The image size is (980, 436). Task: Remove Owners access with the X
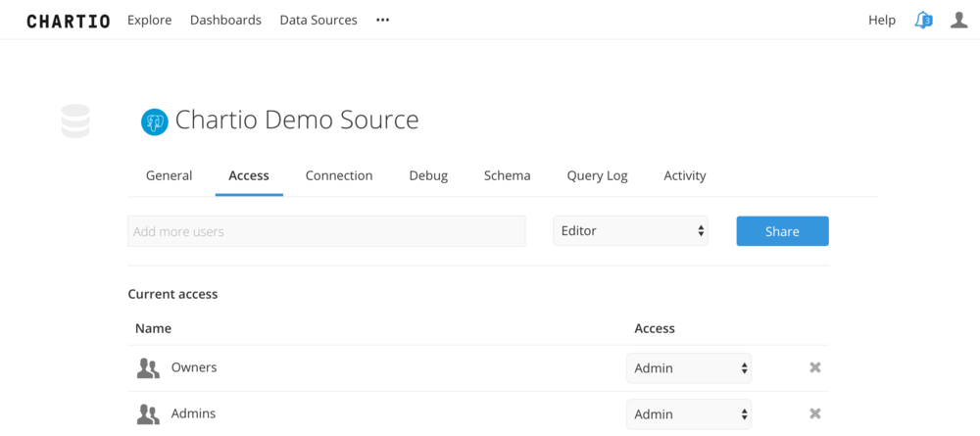click(815, 367)
